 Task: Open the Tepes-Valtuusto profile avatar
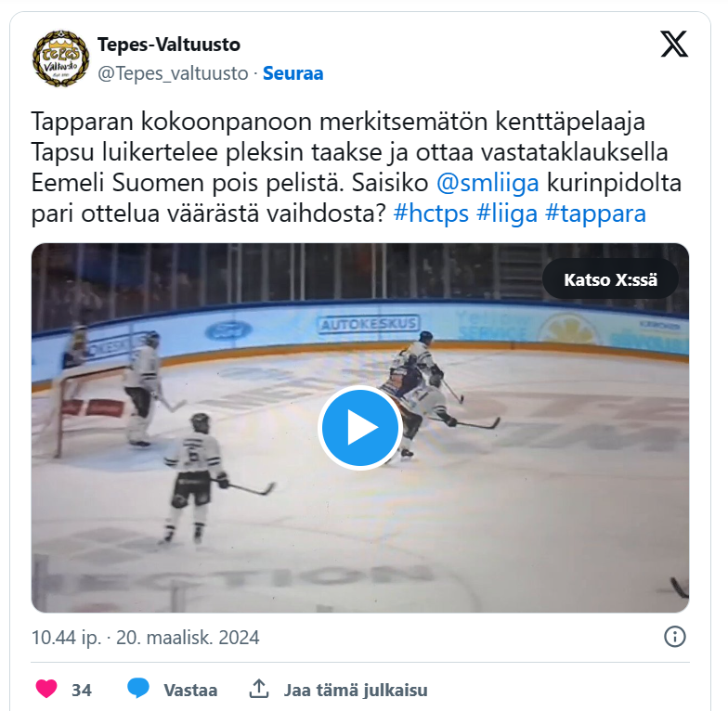coord(60,58)
